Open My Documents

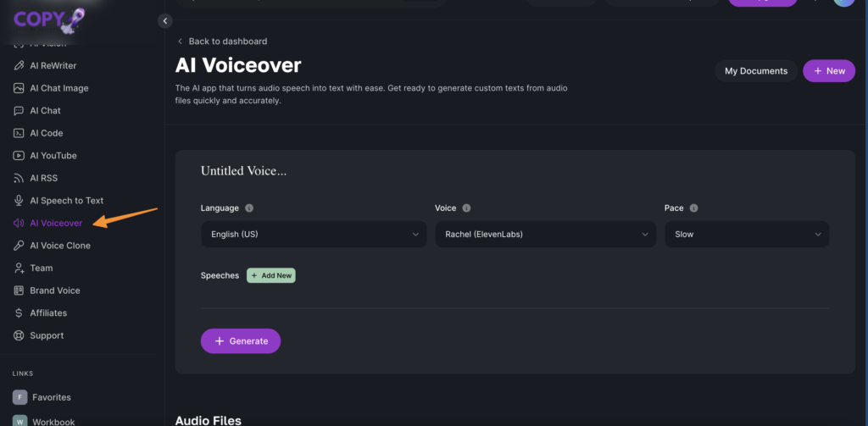[x=755, y=71]
